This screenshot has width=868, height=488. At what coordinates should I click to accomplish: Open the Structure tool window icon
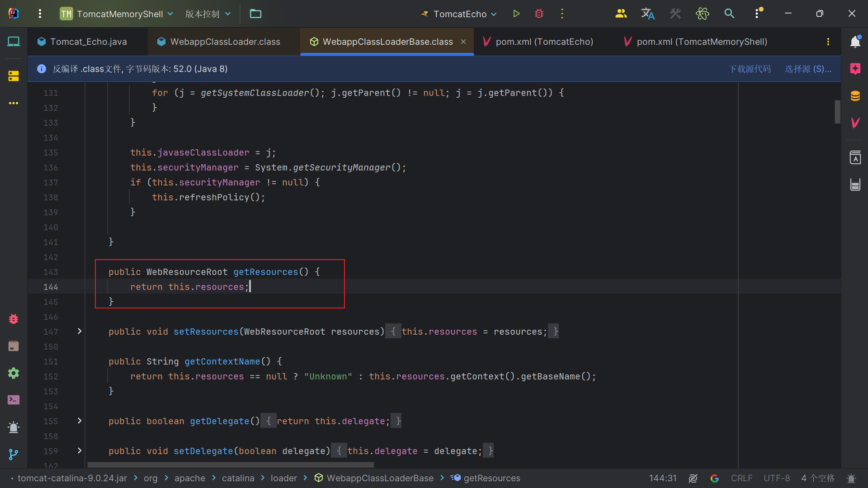(x=14, y=76)
